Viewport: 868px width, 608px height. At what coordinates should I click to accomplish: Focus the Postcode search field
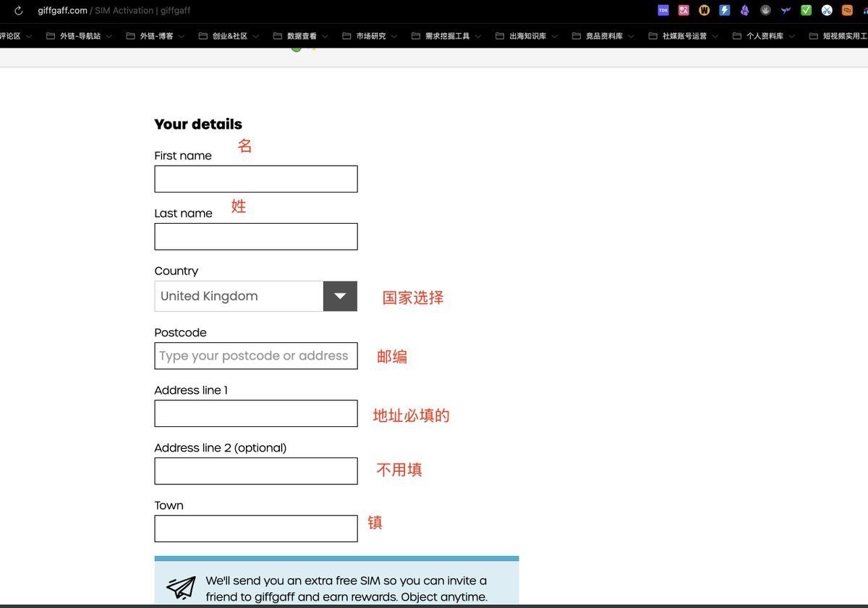[x=256, y=355]
